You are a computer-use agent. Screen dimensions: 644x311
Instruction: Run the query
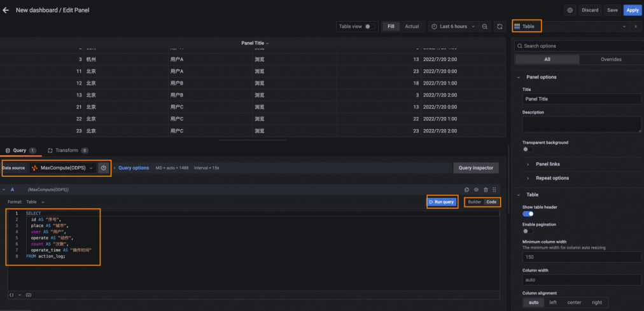(x=442, y=202)
